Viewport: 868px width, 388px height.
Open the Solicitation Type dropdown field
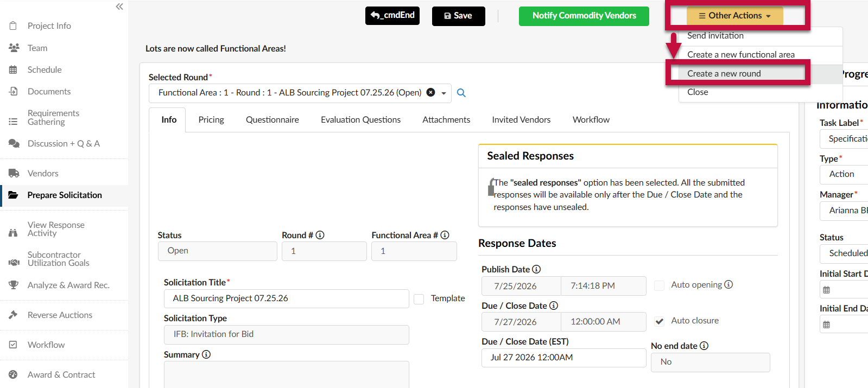tap(286, 334)
